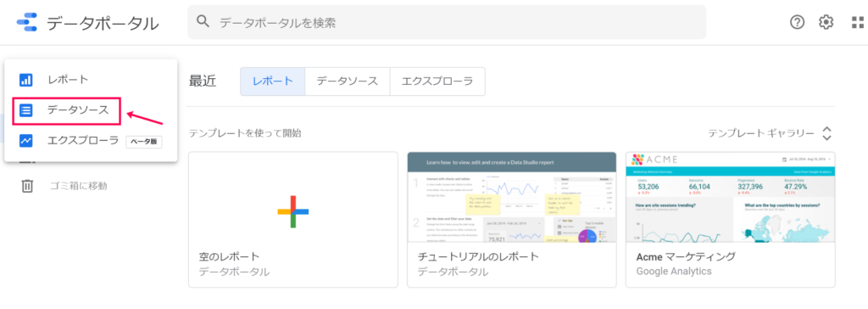Screen dimensions: 868x309
Task: Click the レポート bar chart icon
Action: point(26,80)
